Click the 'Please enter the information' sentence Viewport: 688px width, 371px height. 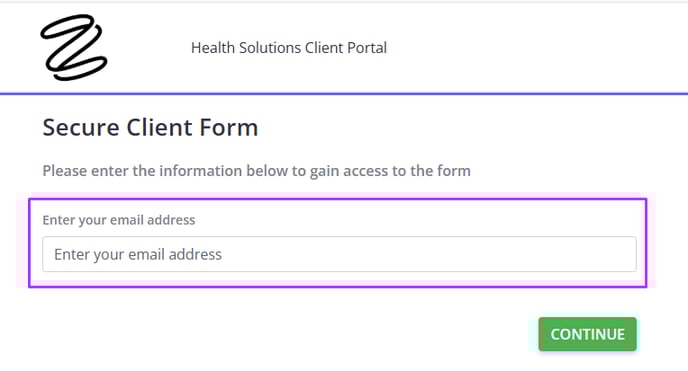(256, 171)
